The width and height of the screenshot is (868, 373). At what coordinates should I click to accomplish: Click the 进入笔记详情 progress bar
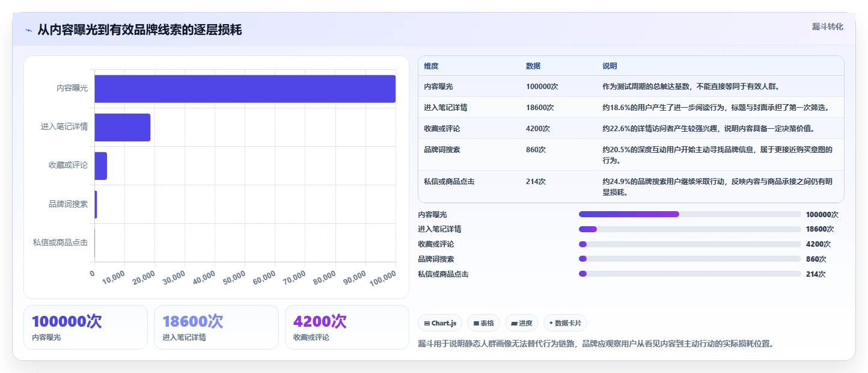click(689, 229)
